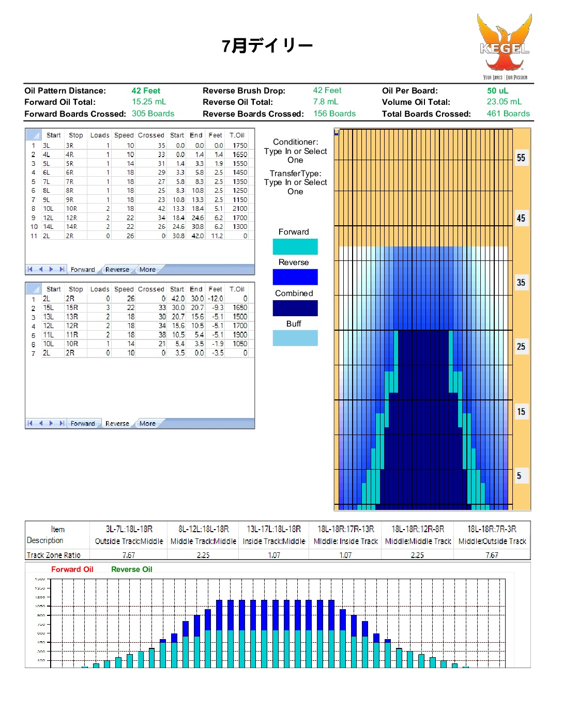This screenshot has height=728, width=563.
Task: Click the Middle:Outside Track description
Action: pos(492,541)
